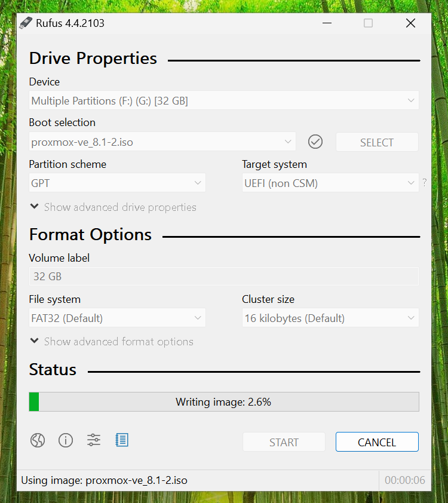Click the 'Using image: proxmox-ve_8.1-2.iso' status text
Screen dimensions: 448x503
[104, 480]
